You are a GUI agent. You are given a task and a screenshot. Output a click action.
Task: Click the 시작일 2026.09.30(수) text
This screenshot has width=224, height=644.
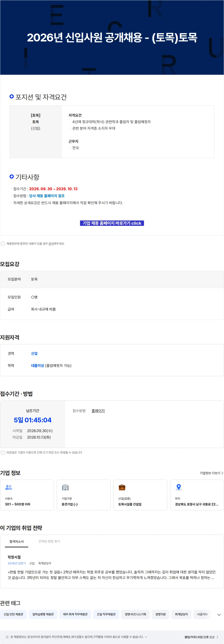(x=33, y=431)
